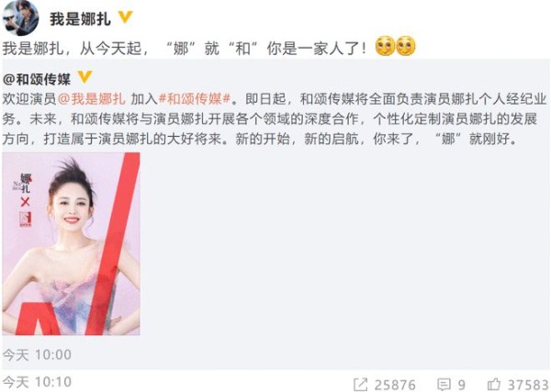Click the first blushing emoji in post
551x392 pixels.
385,46
